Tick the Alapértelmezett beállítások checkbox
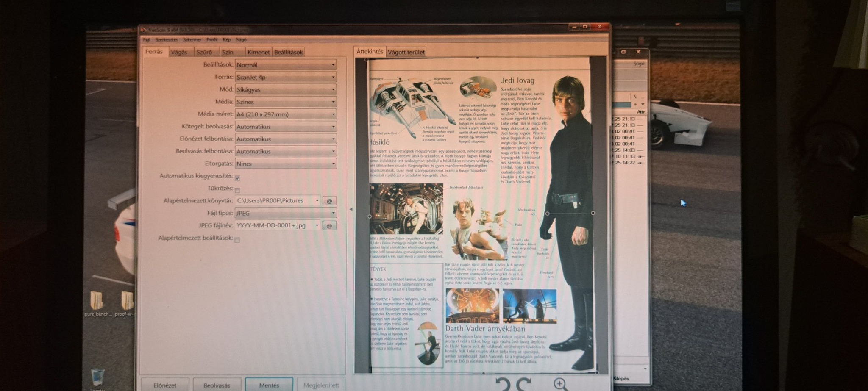The width and height of the screenshot is (868, 391). coord(237,240)
